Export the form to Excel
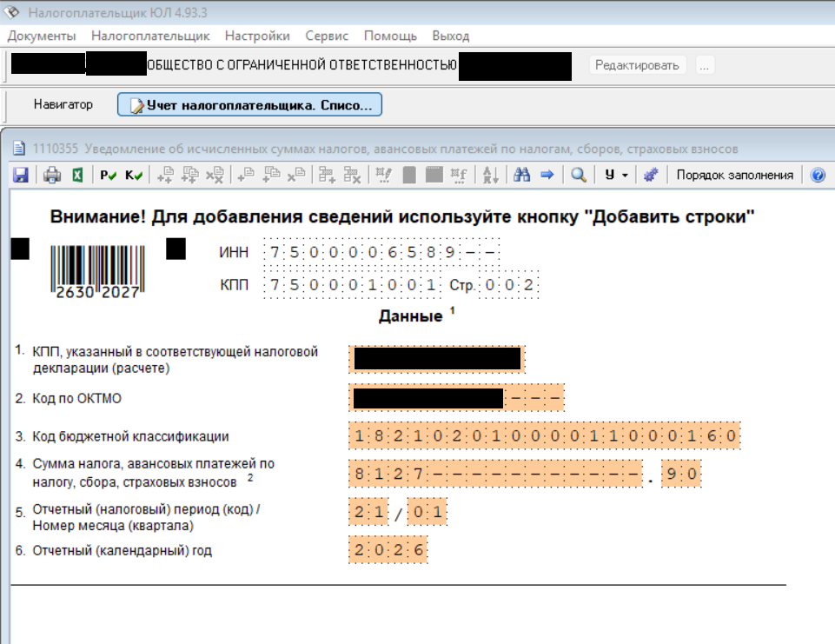 (x=77, y=175)
